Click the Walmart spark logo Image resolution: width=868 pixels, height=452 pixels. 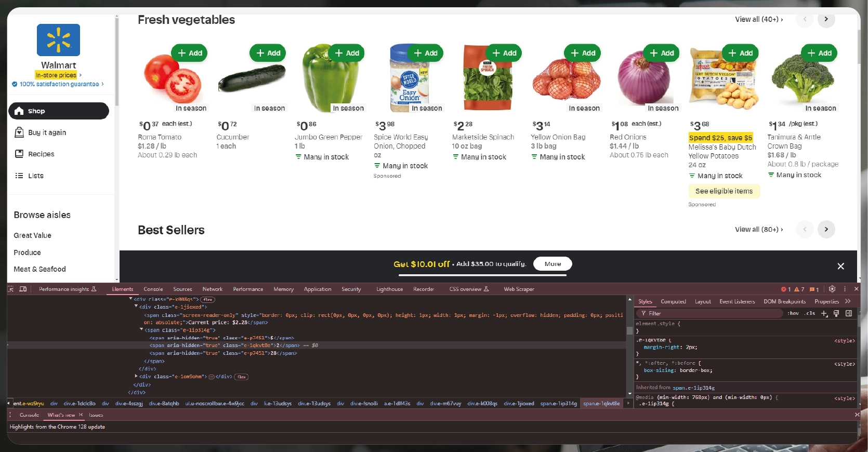coord(58,40)
